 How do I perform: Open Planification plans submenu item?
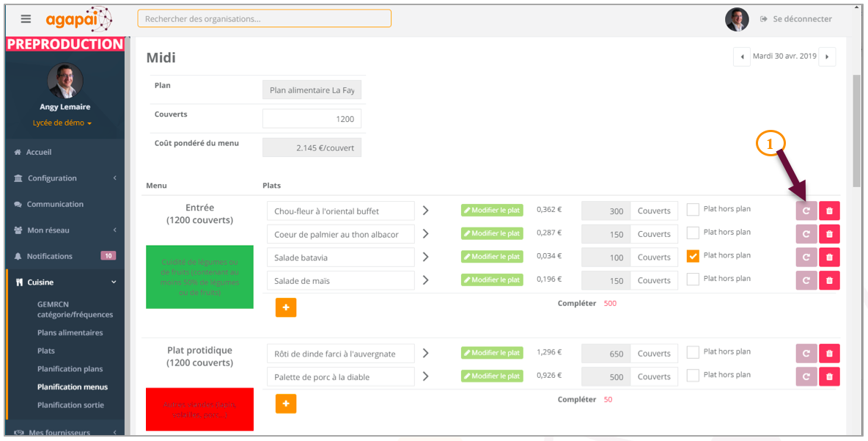(70, 369)
